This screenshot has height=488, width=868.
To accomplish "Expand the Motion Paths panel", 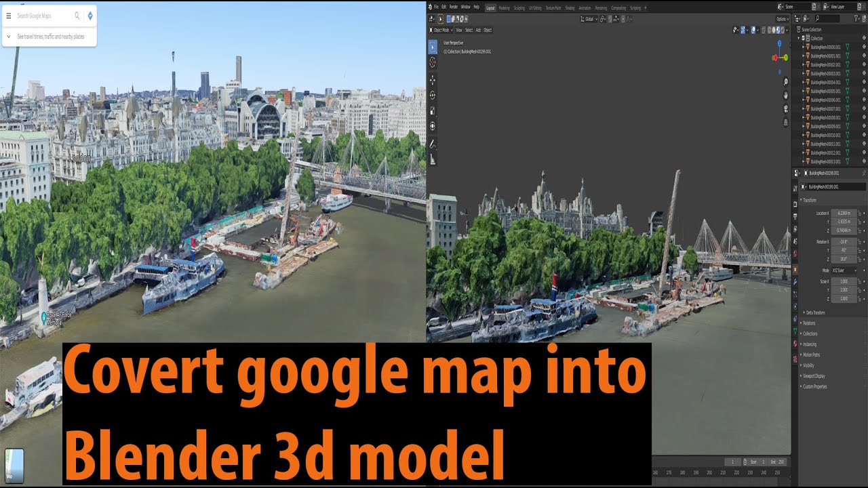I will pos(811,354).
